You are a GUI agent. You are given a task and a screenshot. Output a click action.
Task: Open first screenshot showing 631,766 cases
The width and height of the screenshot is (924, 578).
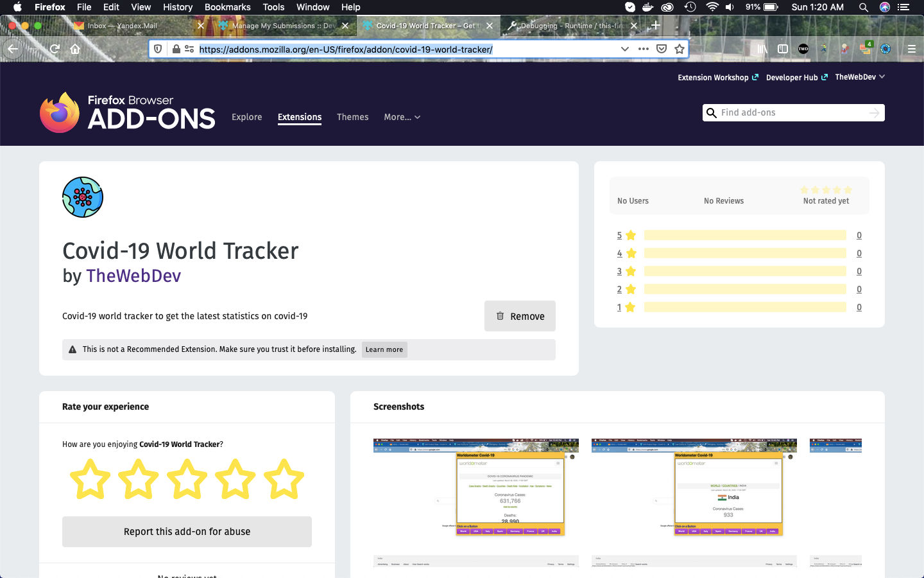(476, 503)
